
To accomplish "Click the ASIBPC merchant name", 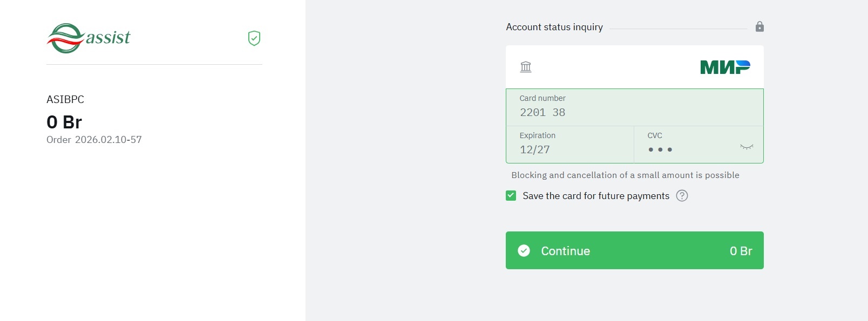I will (x=65, y=99).
